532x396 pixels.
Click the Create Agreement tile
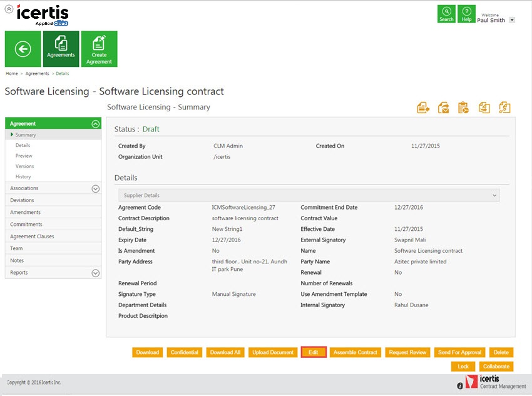coord(99,49)
